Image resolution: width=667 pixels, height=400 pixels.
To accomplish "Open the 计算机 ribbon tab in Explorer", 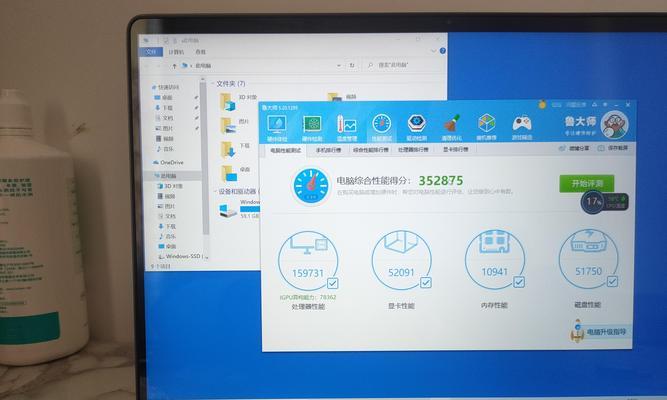I will [176, 52].
